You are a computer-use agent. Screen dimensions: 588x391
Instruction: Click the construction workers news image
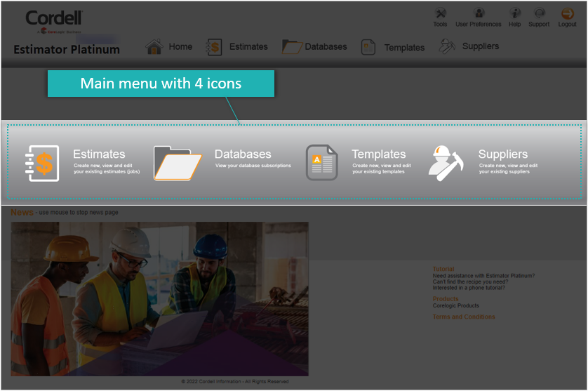click(160, 299)
